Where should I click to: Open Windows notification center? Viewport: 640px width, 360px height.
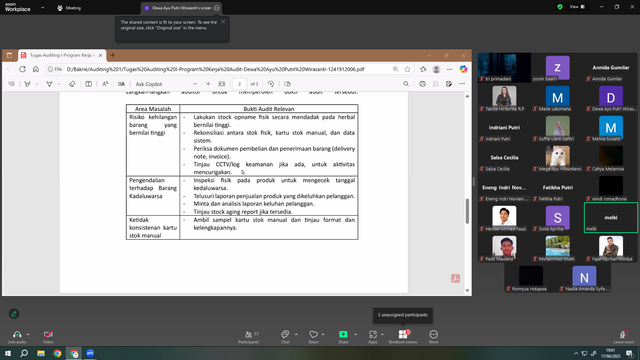[629, 353]
